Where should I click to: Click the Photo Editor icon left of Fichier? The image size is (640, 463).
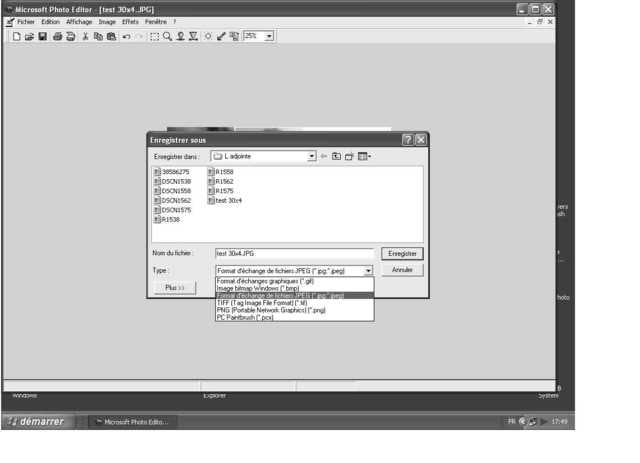click(11, 22)
